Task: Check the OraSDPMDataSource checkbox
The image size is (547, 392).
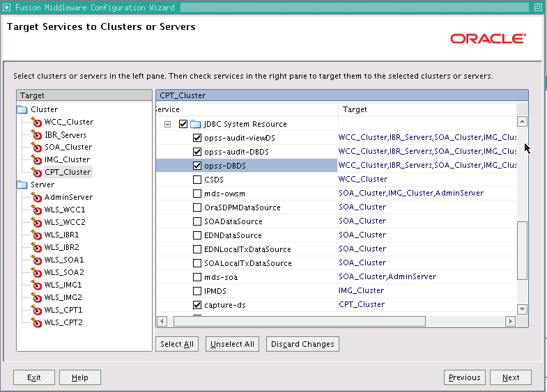Action: (x=197, y=207)
